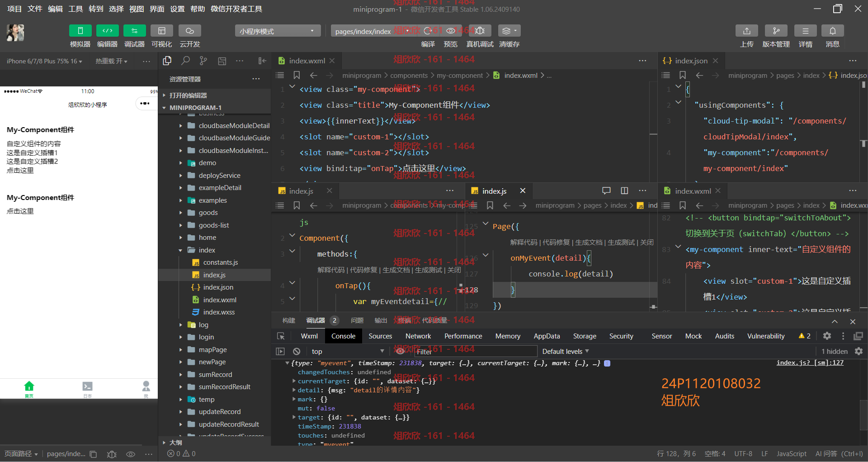Copy page path icon in status bar
Screen dimensions: 868x462
tap(93, 454)
